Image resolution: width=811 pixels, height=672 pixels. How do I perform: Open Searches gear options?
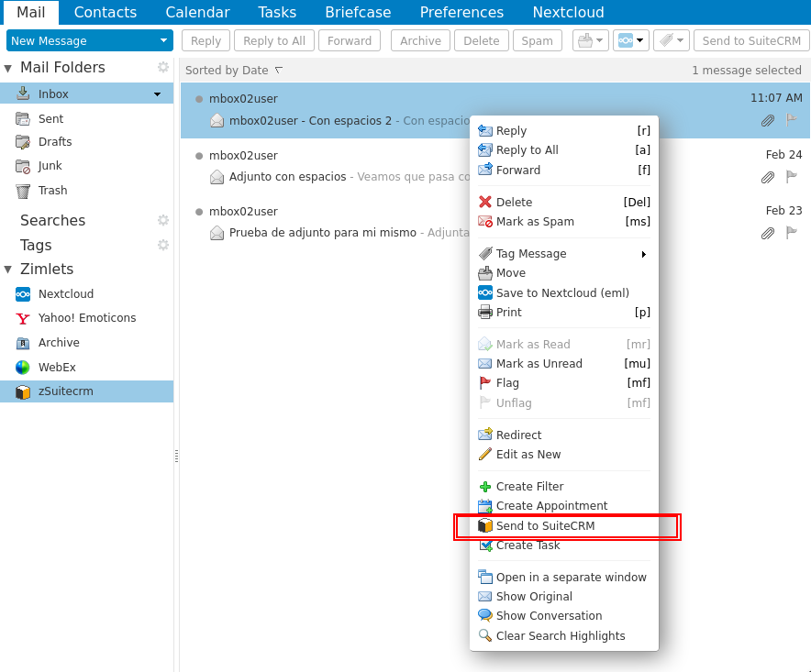coord(163,220)
